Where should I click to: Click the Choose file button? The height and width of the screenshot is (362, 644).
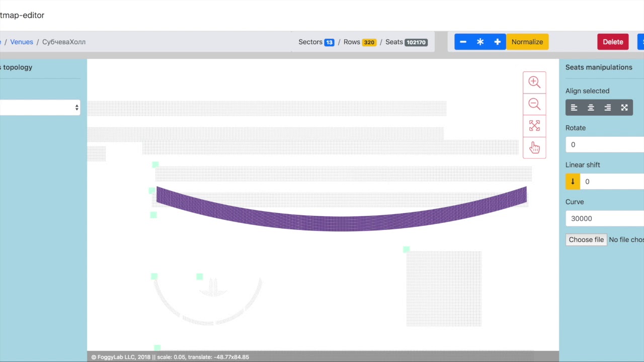pos(586,240)
